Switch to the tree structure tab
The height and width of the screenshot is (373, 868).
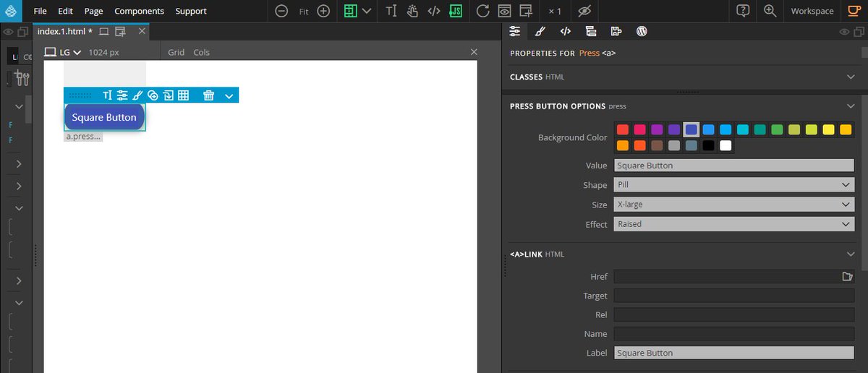tap(591, 31)
